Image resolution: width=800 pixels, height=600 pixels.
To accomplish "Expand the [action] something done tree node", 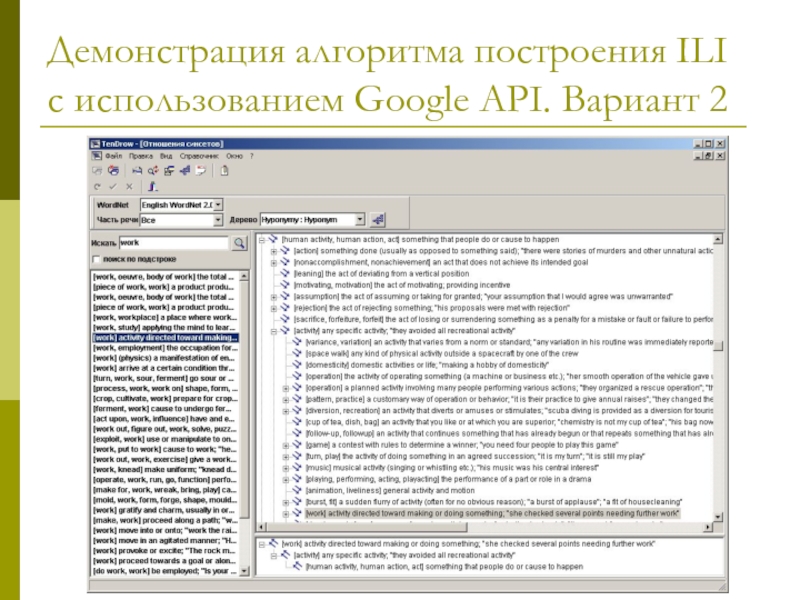I will pyautogui.click(x=274, y=251).
